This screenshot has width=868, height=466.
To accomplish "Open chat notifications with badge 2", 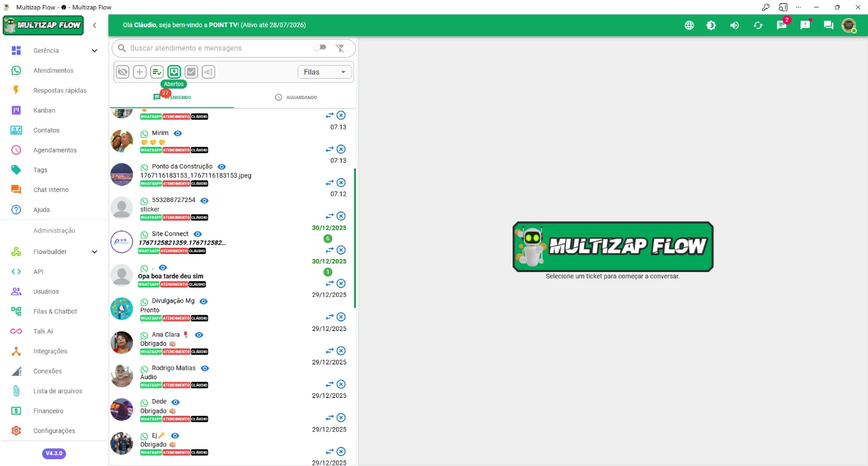I will [781, 25].
